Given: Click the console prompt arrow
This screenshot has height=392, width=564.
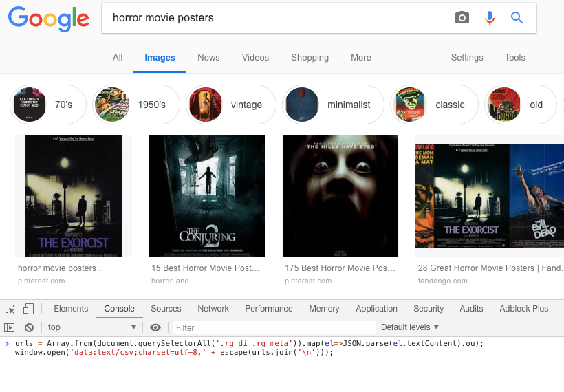Looking at the screenshot, I should click(7, 343).
